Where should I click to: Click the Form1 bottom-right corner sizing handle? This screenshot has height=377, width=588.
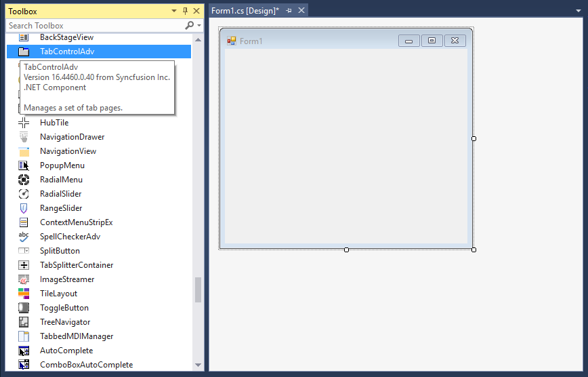pos(474,250)
